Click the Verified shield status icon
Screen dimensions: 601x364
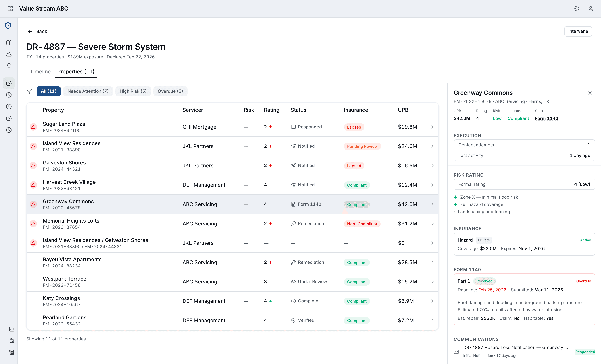[x=293, y=320]
